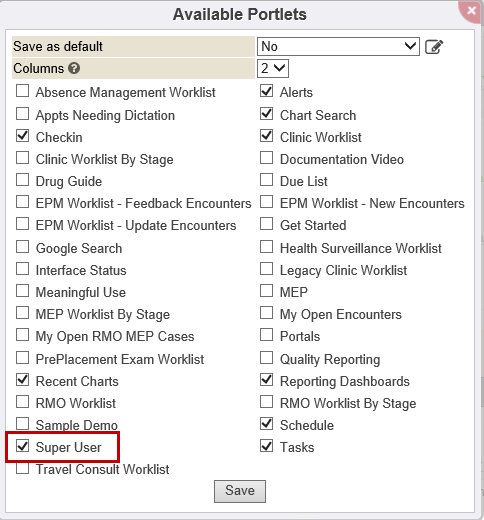Screen dimensions: 484x520
Task: Enable the Absence Management Worklist portlet
Action: [22, 91]
